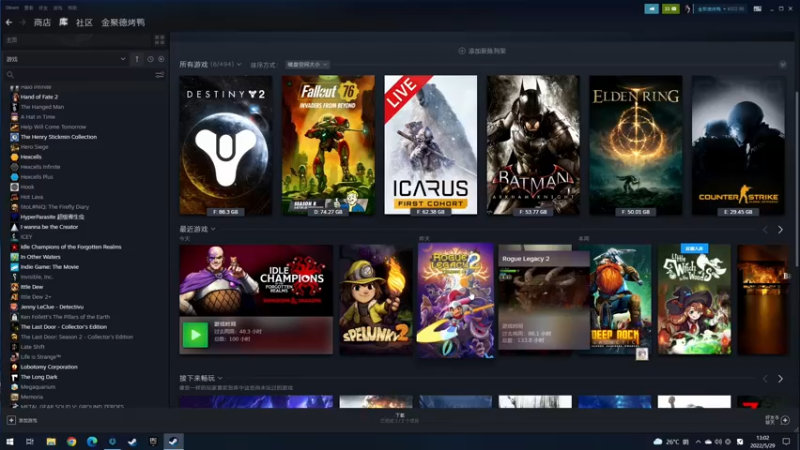The width and height of the screenshot is (800, 450).
Task: Select Hand of Fate 2 in list
Action: click(x=39, y=97)
